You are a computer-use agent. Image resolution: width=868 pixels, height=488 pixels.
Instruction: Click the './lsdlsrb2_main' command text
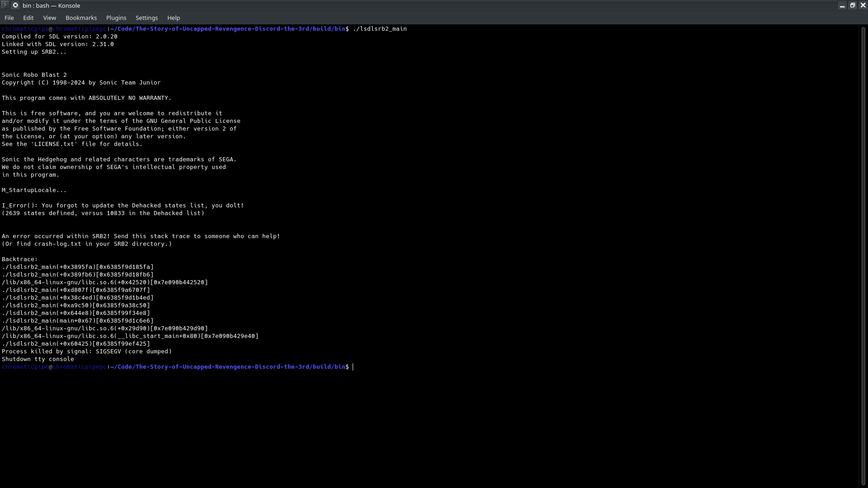click(380, 29)
